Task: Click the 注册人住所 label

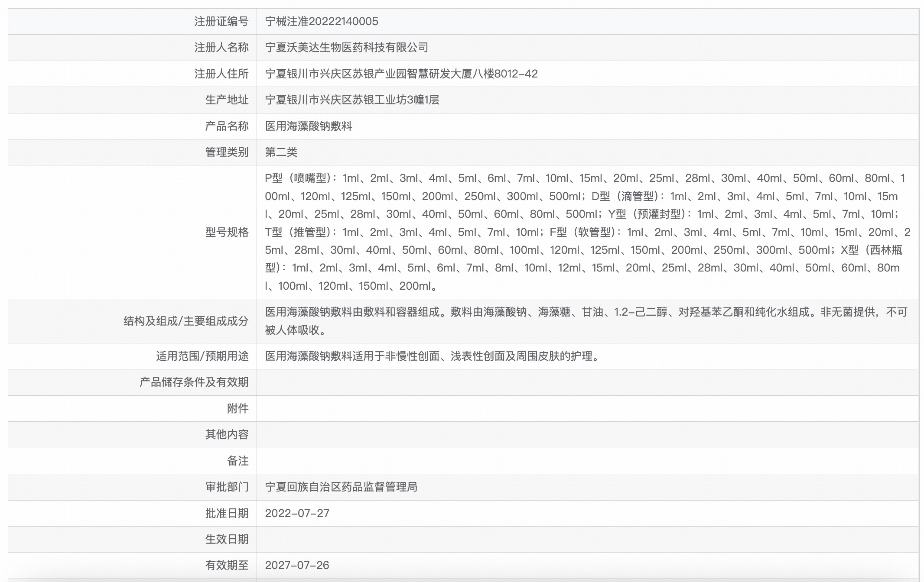Action: 221,74
